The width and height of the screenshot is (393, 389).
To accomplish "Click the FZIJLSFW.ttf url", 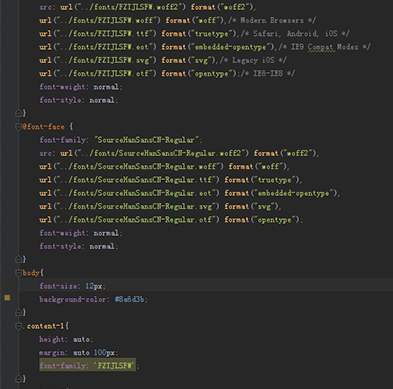I will pos(98,34).
